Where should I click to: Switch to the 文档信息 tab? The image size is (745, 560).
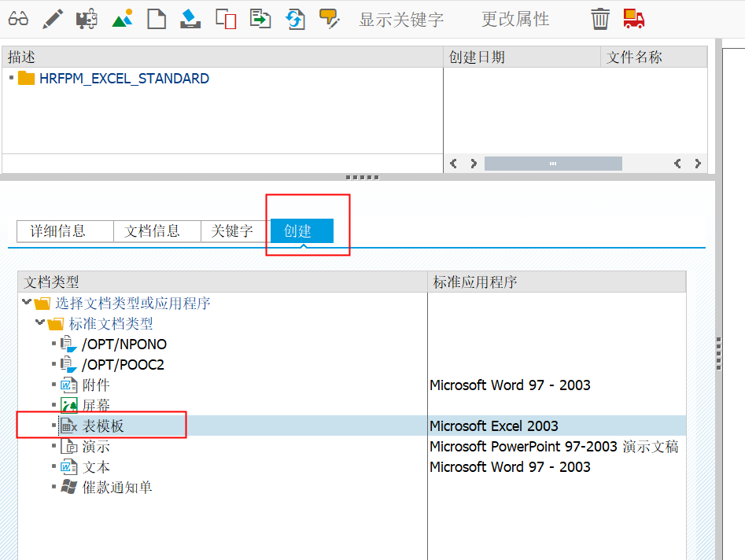tap(157, 231)
